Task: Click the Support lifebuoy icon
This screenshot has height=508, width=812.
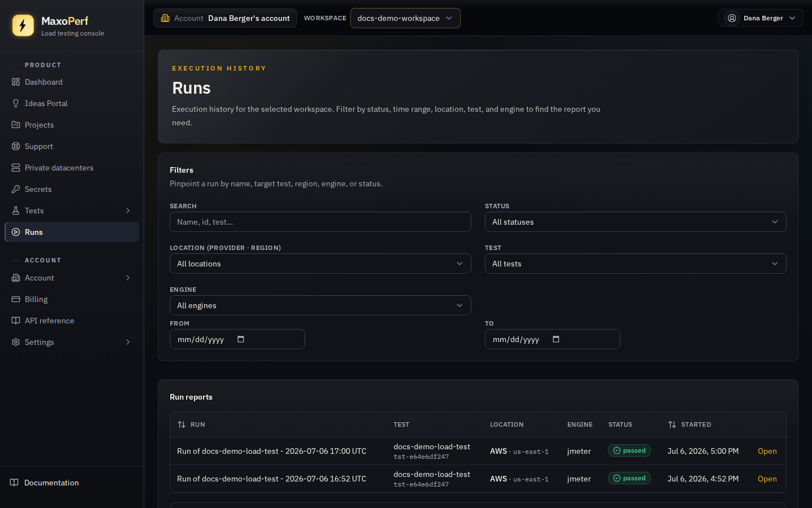Action: [16, 146]
